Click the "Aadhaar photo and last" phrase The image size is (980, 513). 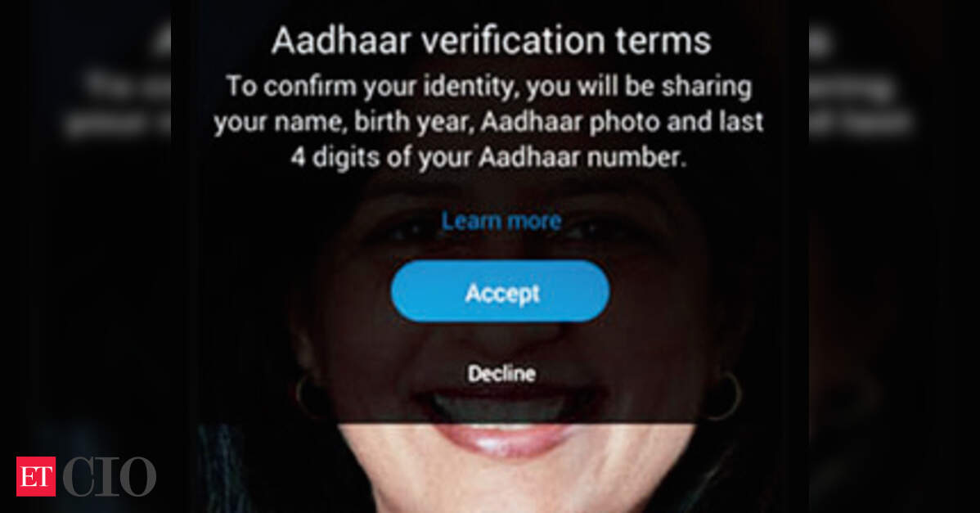pos(622,122)
